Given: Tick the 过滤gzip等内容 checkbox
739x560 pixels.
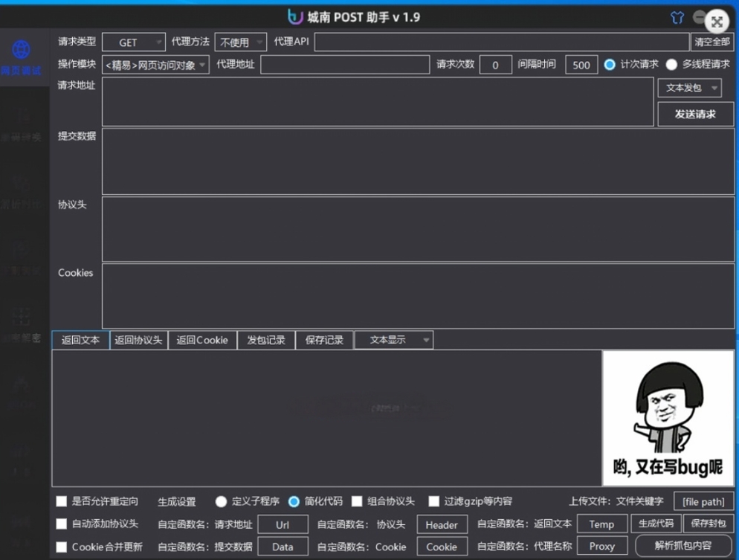Looking at the screenshot, I should 434,501.
